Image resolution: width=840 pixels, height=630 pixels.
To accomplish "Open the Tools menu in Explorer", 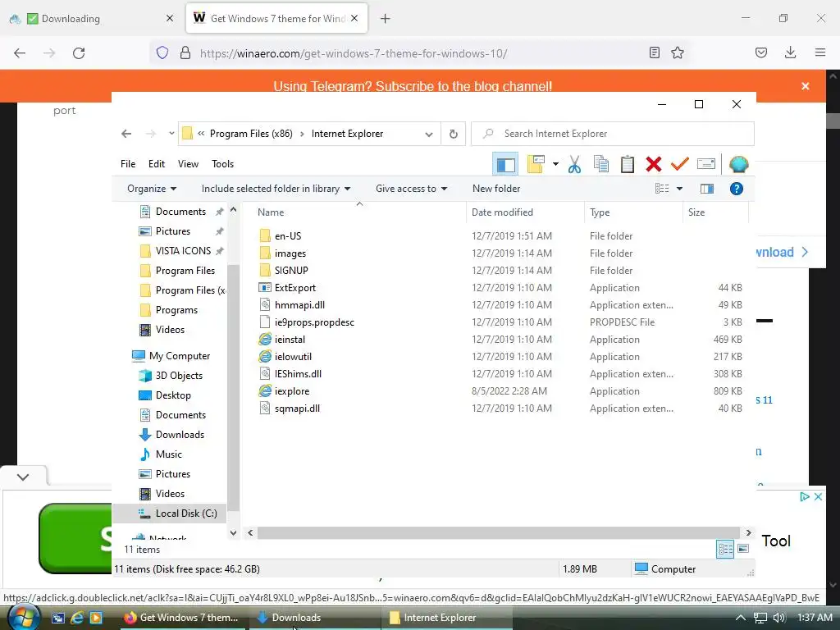I will click(222, 164).
